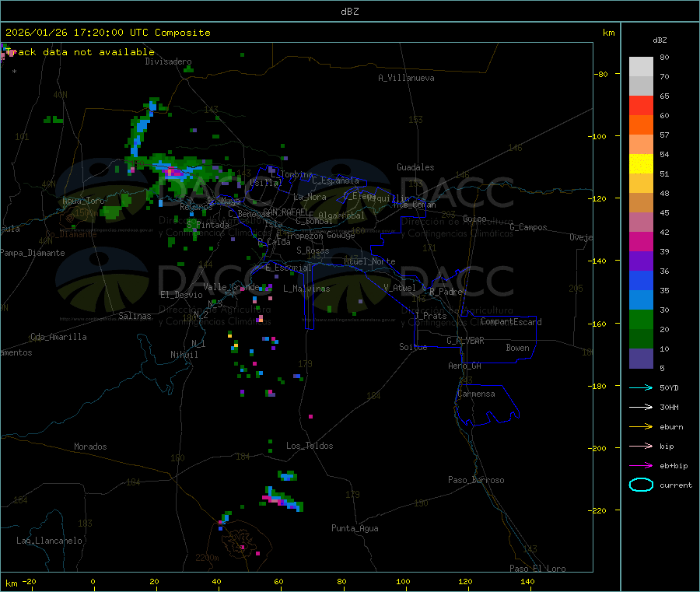The height and width of the screenshot is (592, 700).
Task: Click the Nihuil place label
Action: point(184,355)
